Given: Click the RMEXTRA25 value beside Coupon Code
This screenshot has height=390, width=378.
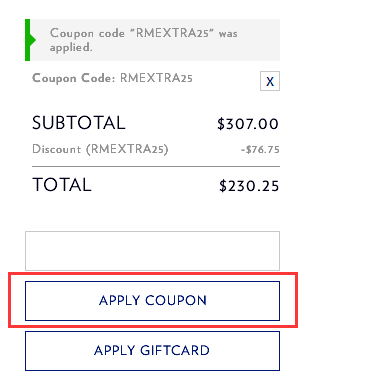Looking at the screenshot, I should [x=156, y=78].
